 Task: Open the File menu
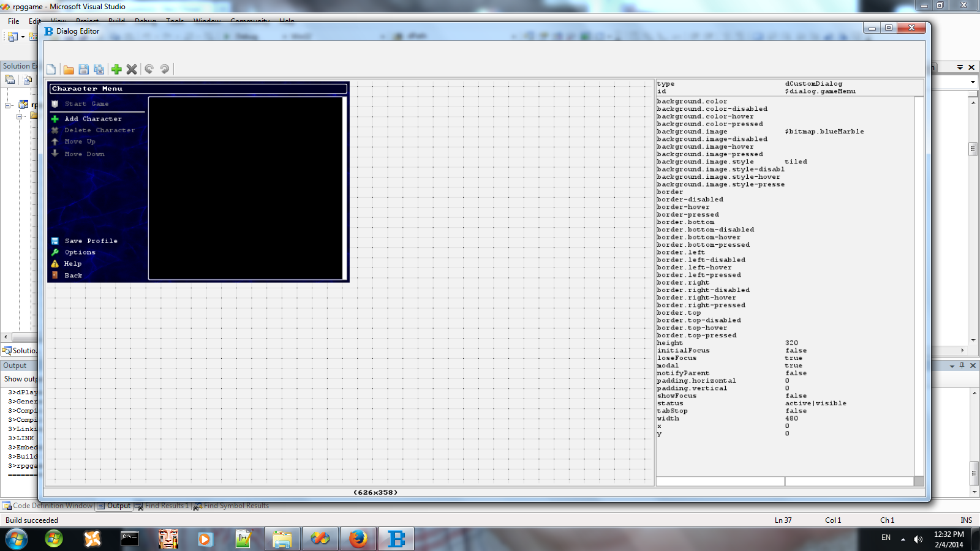pyautogui.click(x=13, y=21)
